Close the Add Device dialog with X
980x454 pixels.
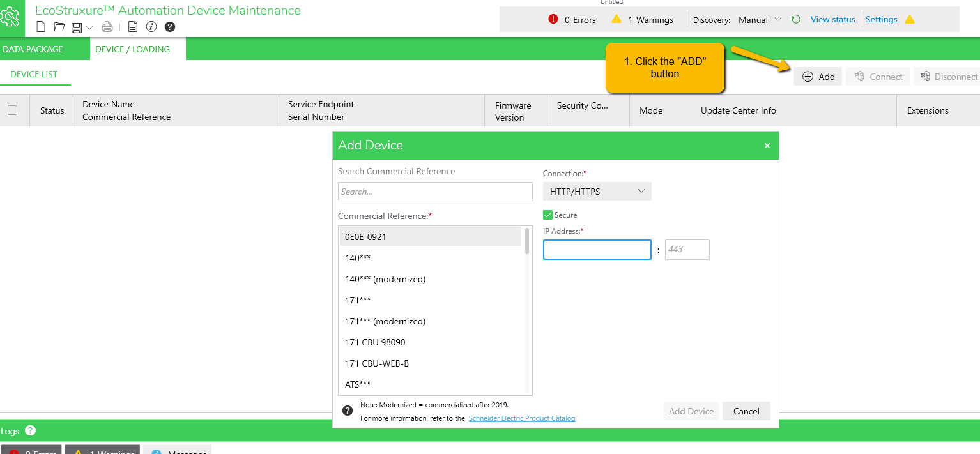click(x=767, y=146)
